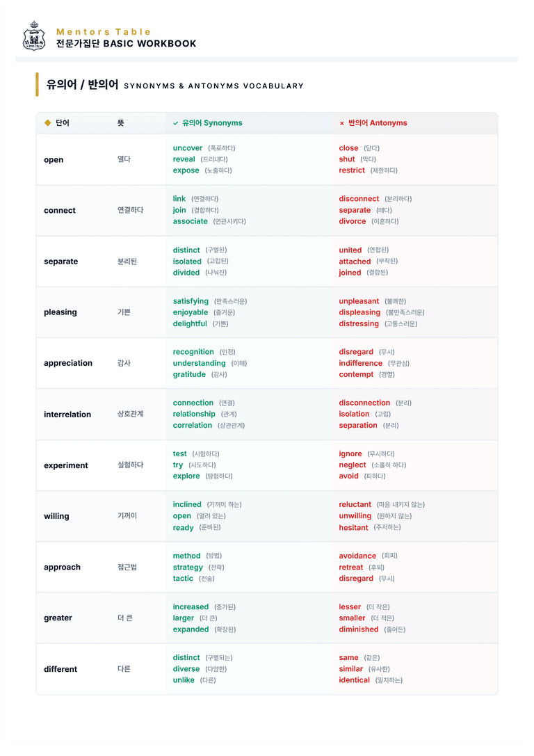Click the antonym 'identical'
534x756 pixels.
click(x=354, y=679)
